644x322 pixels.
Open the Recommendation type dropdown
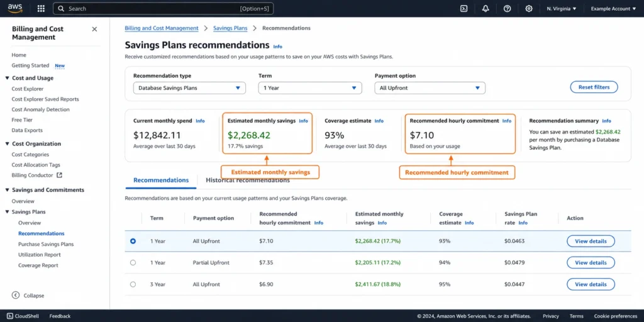(x=189, y=88)
